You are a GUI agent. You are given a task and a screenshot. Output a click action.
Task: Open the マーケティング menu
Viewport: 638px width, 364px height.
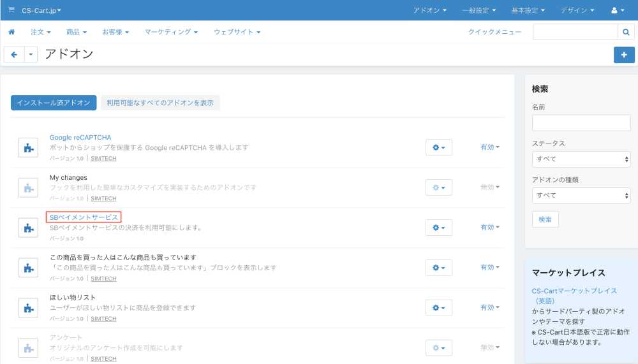point(171,32)
